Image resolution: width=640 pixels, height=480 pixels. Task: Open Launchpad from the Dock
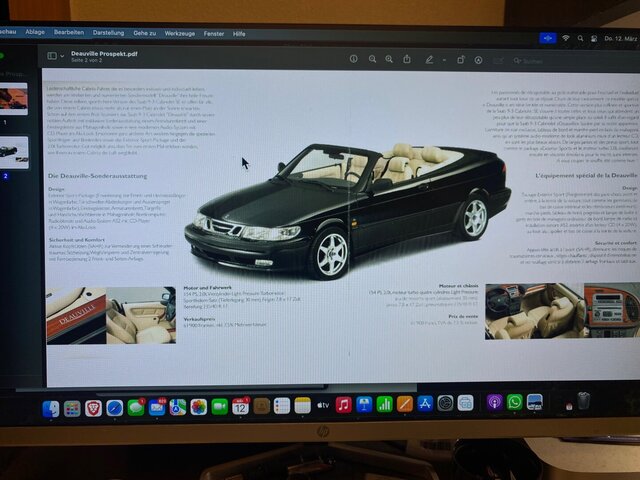pos(72,409)
